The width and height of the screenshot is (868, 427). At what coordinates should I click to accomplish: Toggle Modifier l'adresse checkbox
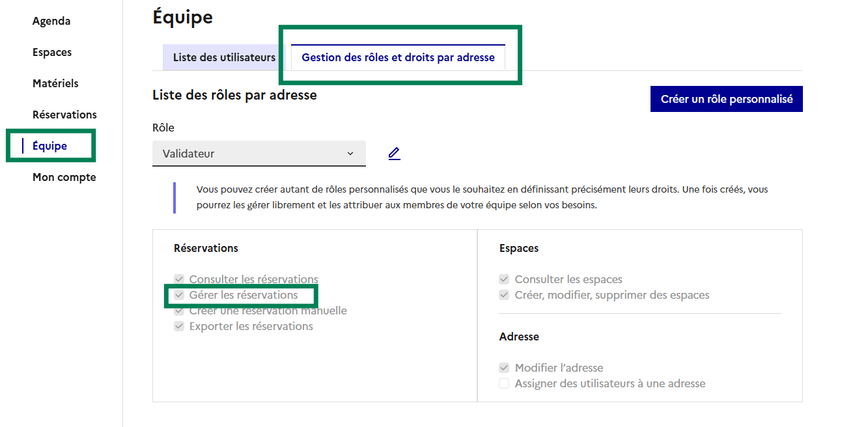point(504,368)
